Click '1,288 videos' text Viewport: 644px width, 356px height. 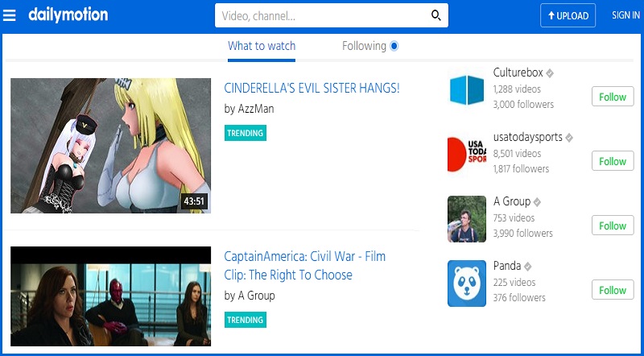click(x=517, y=89)
